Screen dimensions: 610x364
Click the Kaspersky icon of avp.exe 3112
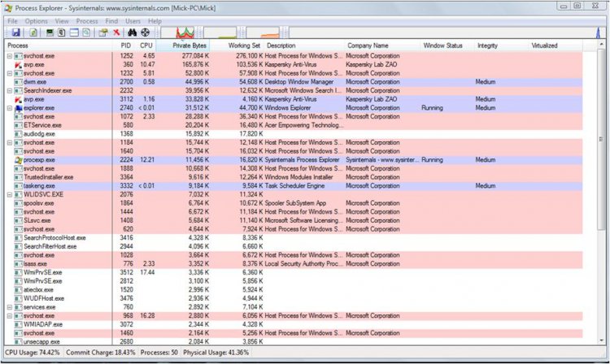click(18, 99)
